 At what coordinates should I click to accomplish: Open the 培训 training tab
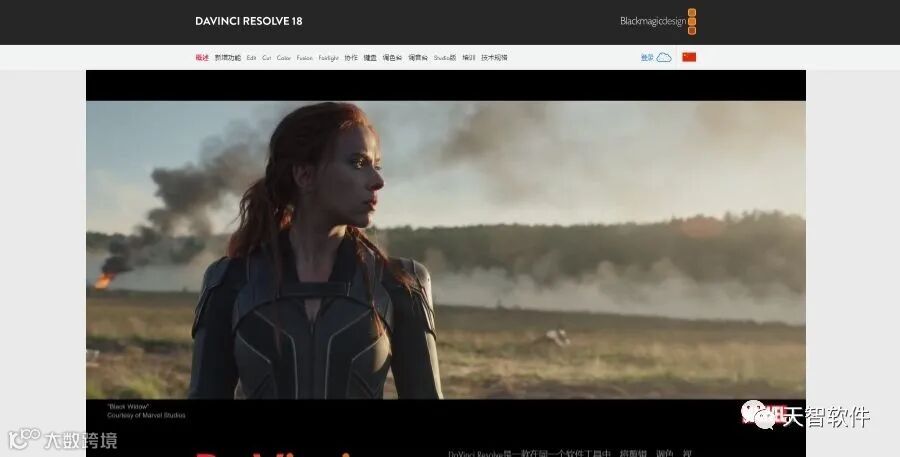(x=469, y=57)
